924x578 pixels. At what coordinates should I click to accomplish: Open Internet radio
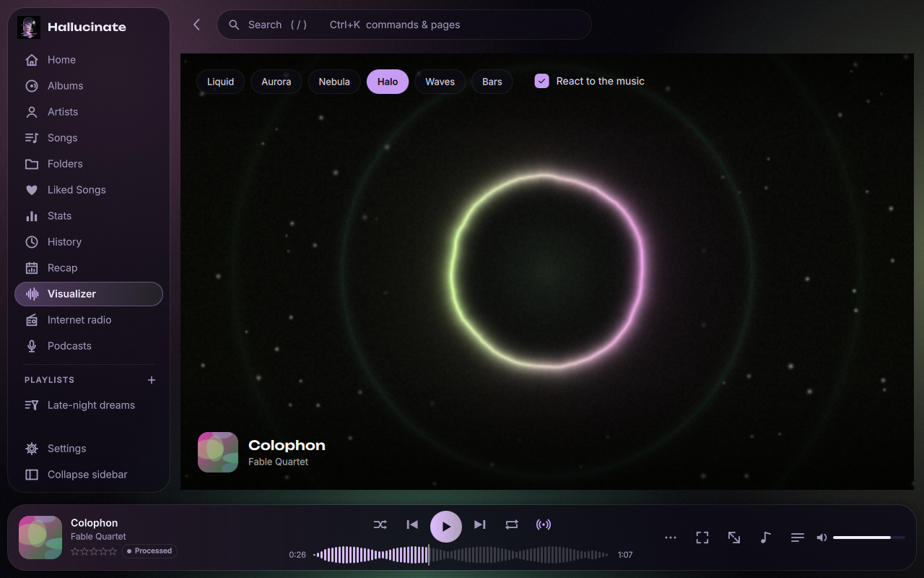click(89, 320)
